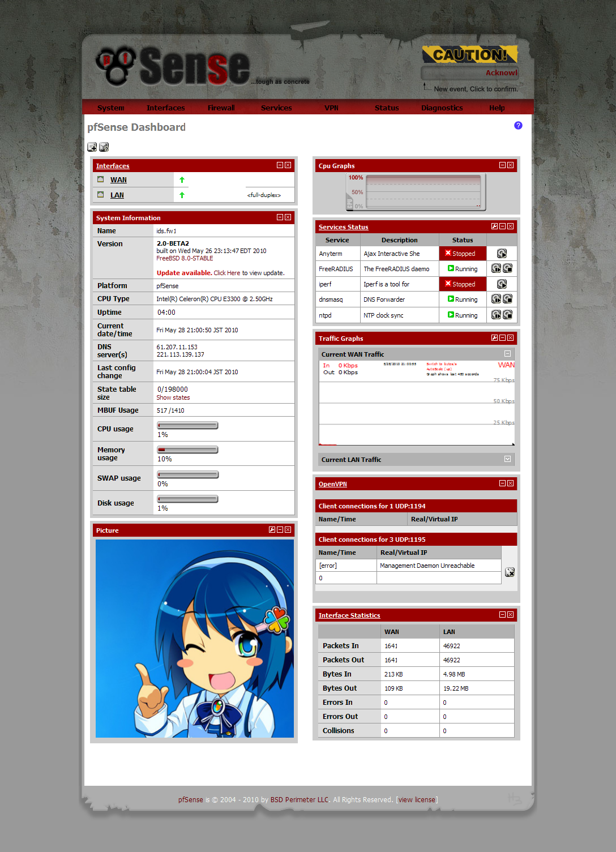Close the System Information widget
This screenshot has height=852, width=616.
click(x=288, y=217)
